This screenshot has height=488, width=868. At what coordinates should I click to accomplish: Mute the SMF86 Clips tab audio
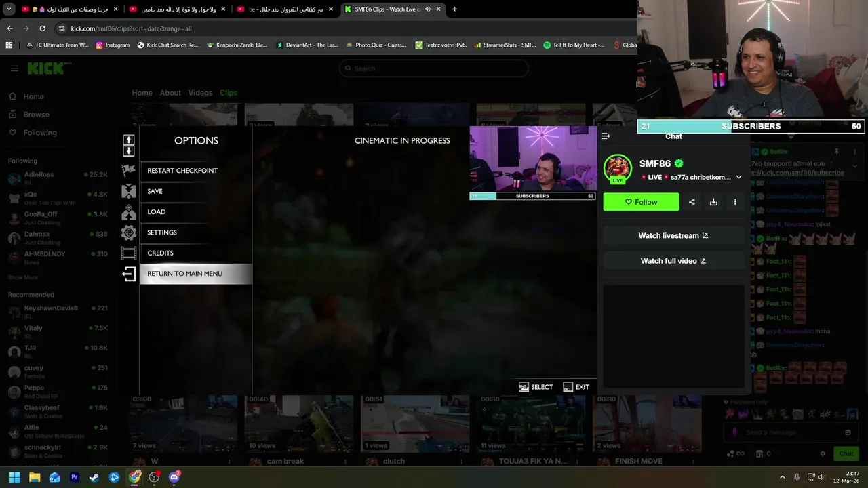pyautogui.click(x=427, y=9)
